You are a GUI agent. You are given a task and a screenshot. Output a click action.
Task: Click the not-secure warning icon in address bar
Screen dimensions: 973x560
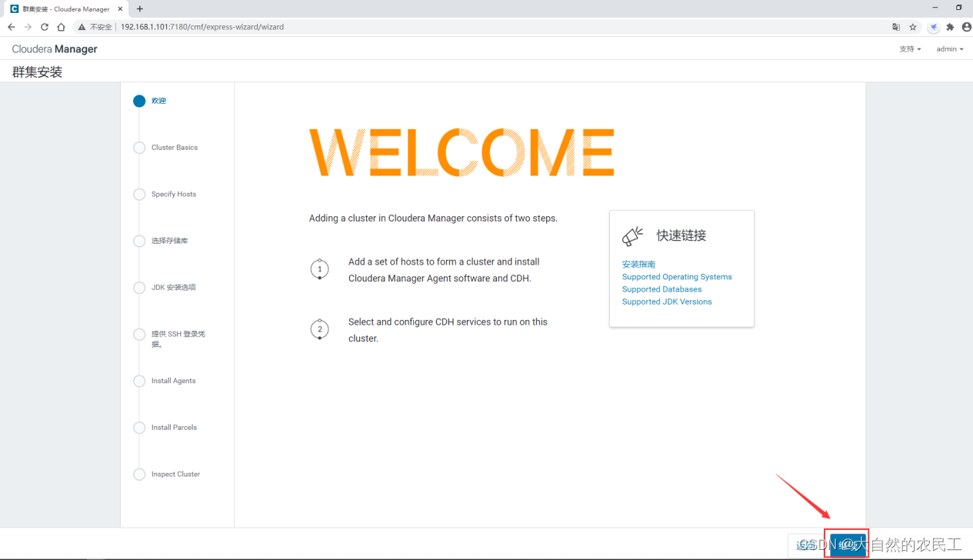(x=82, y=27)
